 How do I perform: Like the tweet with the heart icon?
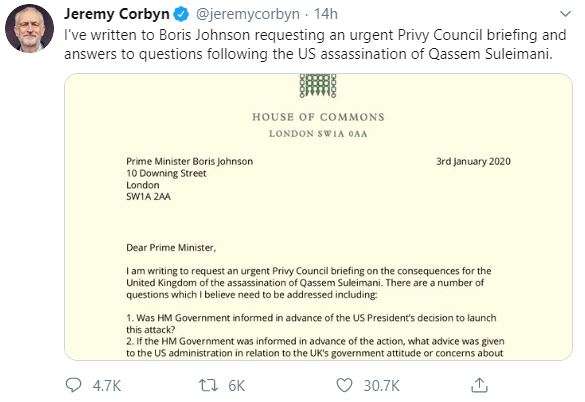tap(344, 385)
